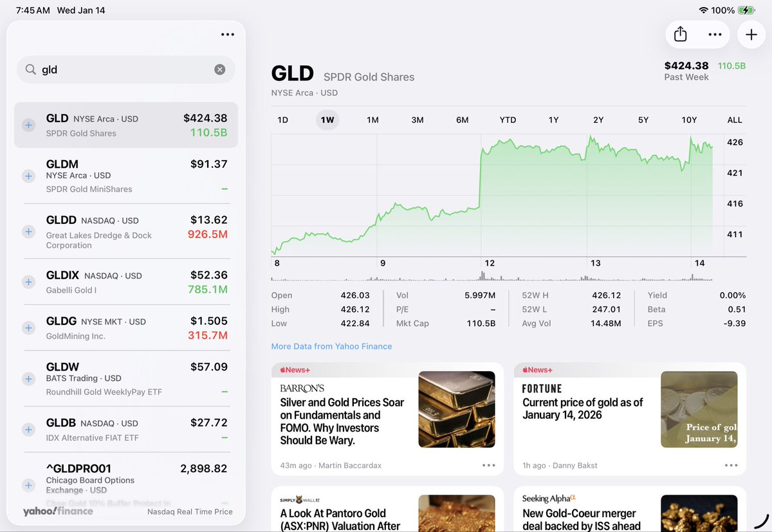This screenshot has width=772, height=532.
Task: Switch chart to 1Y range
Action: coord(553,120)
